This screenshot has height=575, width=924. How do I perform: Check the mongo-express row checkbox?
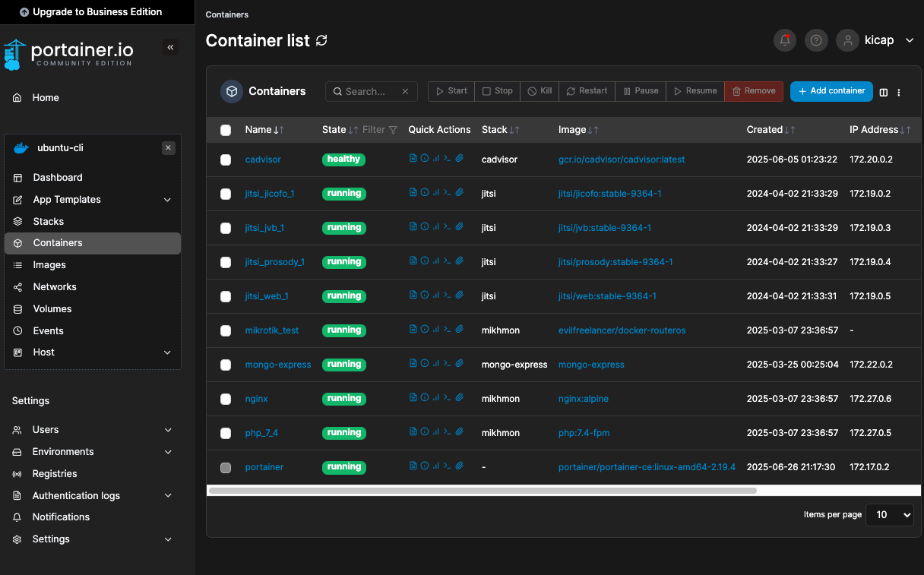tap(226, 365)
